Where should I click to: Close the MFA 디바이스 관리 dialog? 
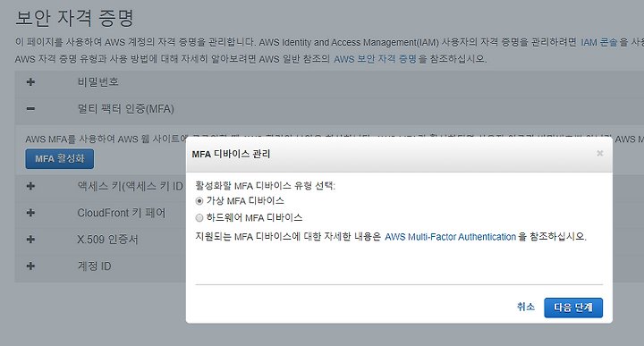[599, 153]
